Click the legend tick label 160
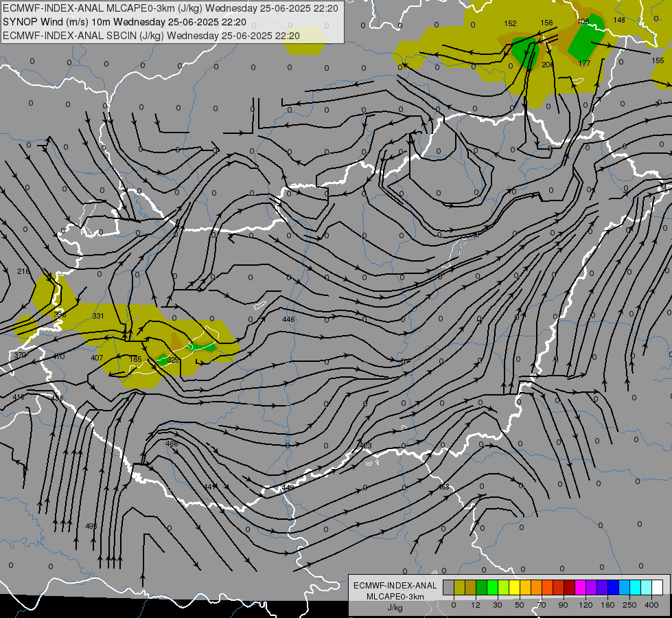Image resolution: width=672 pixels, height=618 pixels. pos(607,605)
